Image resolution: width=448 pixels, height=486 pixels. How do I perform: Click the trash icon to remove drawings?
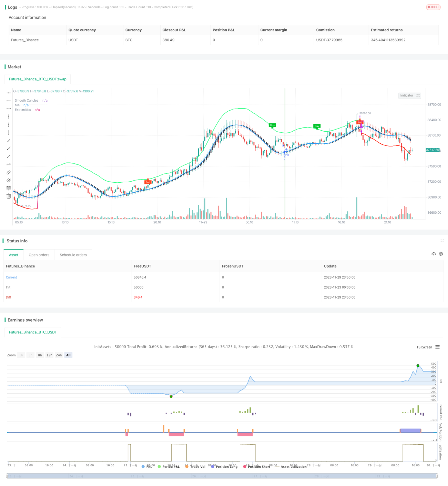click(9, 196)
